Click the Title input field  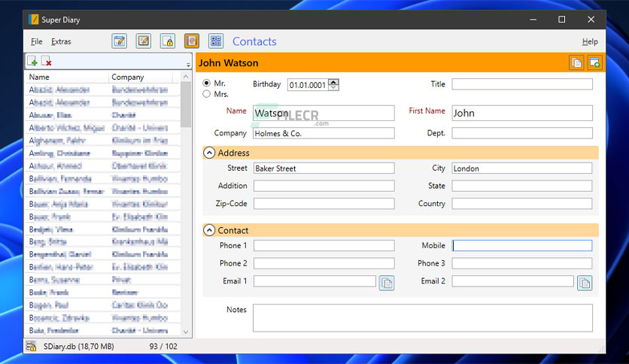(522, 84)
